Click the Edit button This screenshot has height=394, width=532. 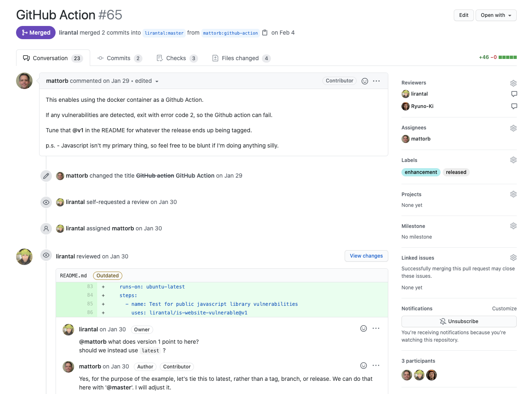pos(464,15)
